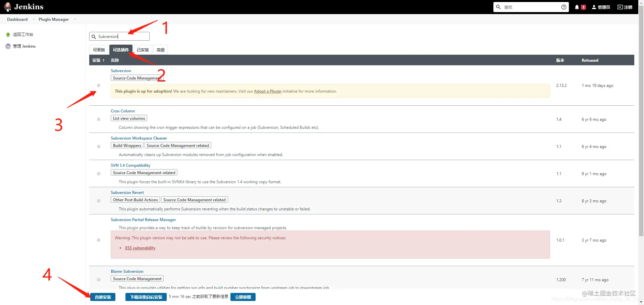Follow the Adopt a Plugin link
644x305 pixels.
(268, 91)
